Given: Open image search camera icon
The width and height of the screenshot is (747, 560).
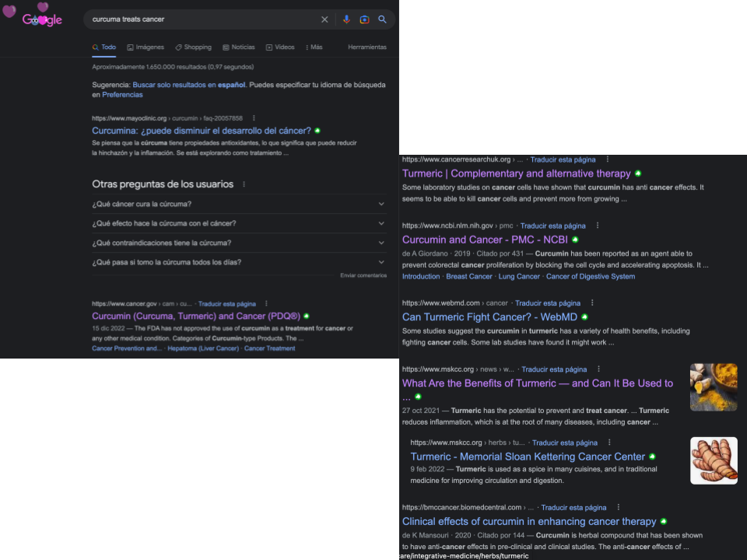Looking at the screenshot, I should (364, 19).
